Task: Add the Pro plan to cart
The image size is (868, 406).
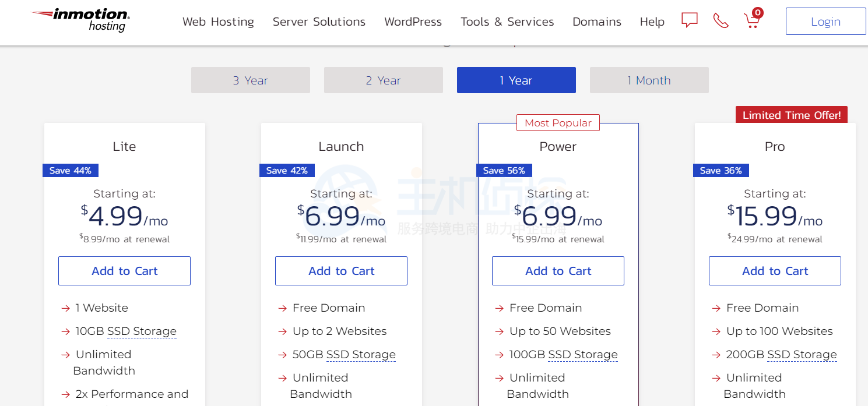Action: point(775,271)
